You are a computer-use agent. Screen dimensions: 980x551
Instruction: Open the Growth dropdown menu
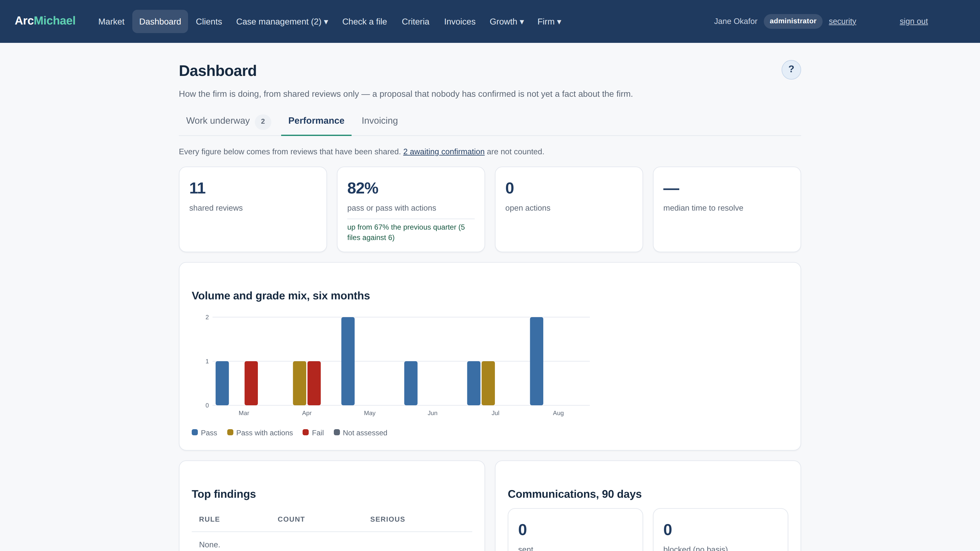pos(507,22)
